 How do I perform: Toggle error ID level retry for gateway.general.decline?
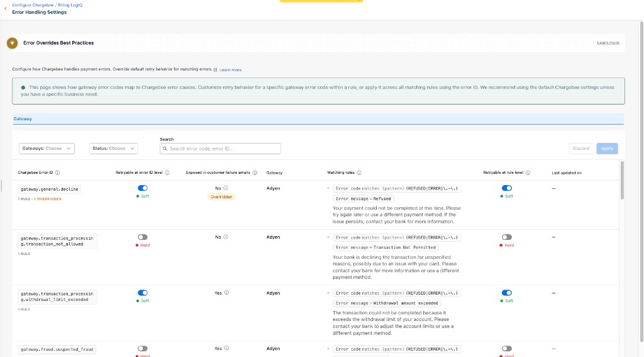[x=143, y=188]
